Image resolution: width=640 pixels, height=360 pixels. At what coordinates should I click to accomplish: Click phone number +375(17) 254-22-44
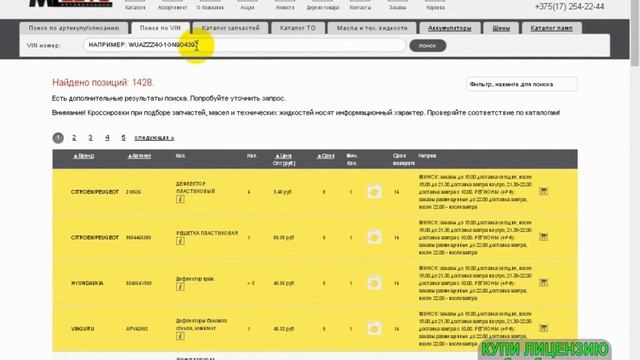coord(569,7)
